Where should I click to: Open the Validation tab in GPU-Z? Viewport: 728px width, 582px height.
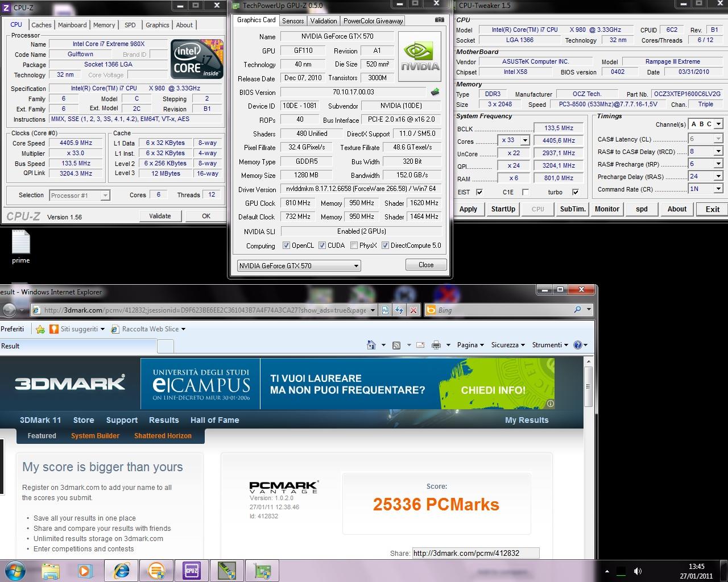tap(324, 21)
